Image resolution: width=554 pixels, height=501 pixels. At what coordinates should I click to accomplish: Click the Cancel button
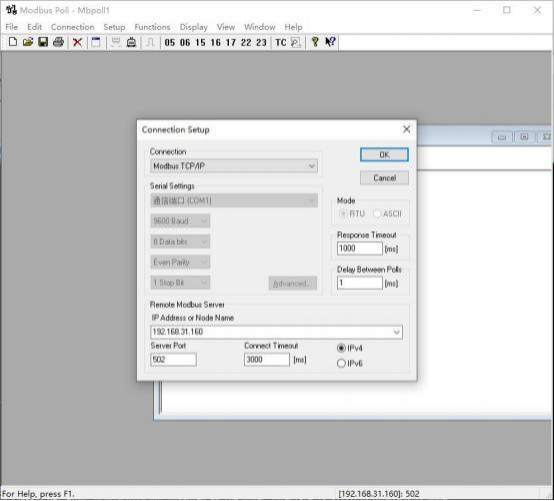[384, 178]
